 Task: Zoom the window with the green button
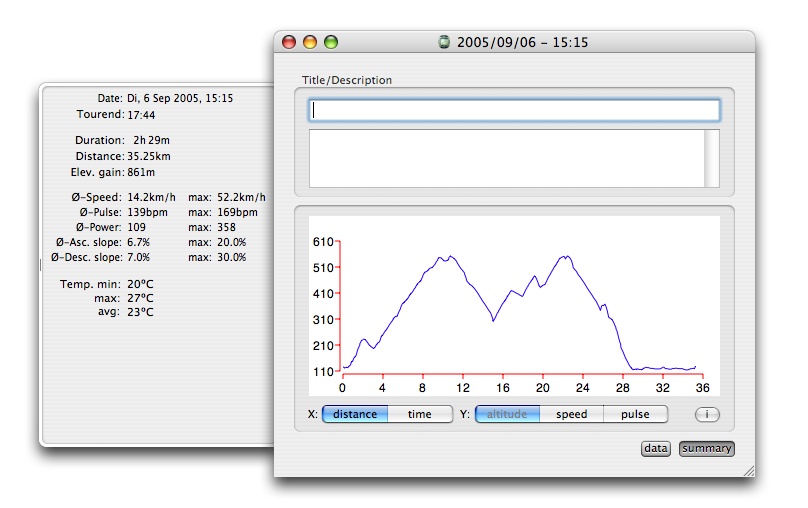331,42
